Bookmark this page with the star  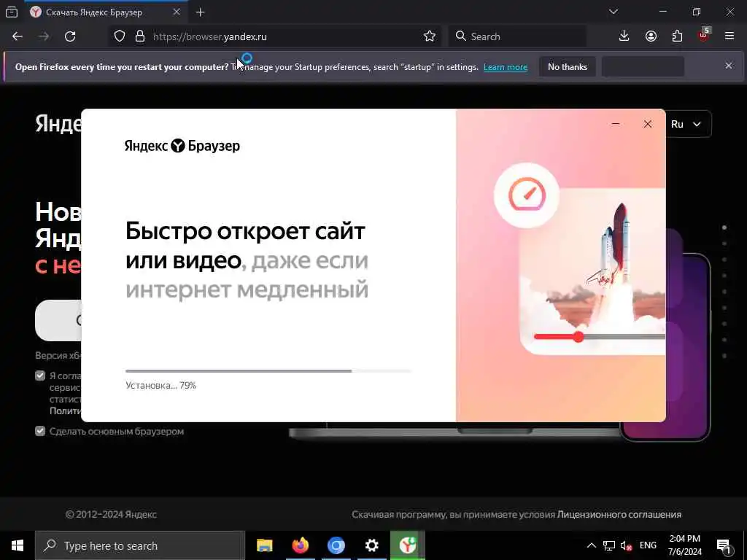tap(429, 36)
